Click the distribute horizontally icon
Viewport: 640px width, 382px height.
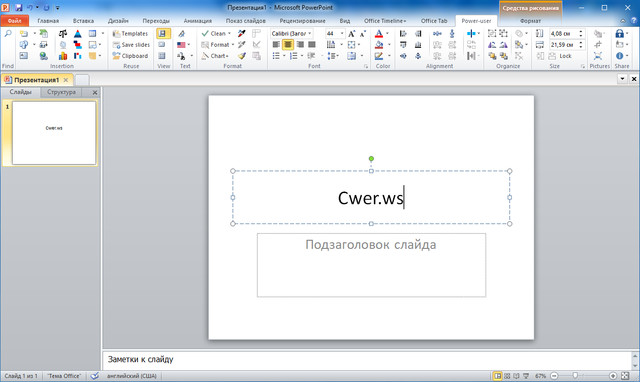(x=437, y=34)
